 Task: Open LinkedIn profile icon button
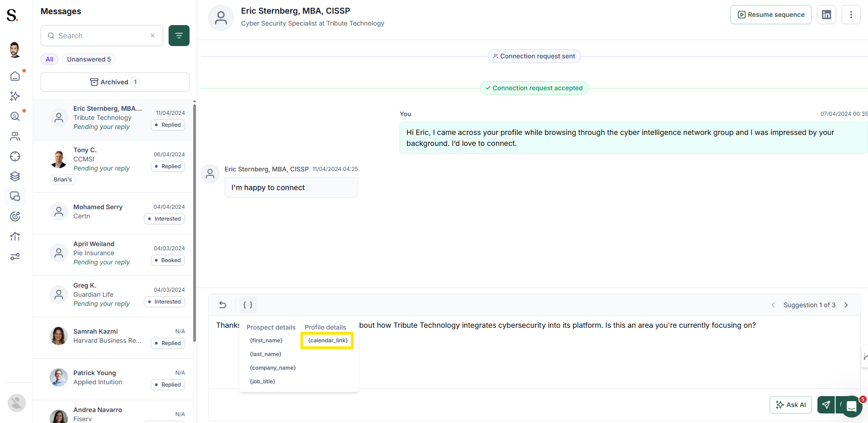827,15
